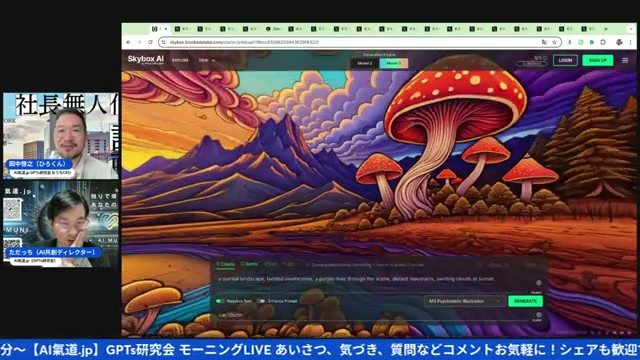Open the Chrome profile avatar
Viewport: 640px width, 360px height.
point(619,42)
